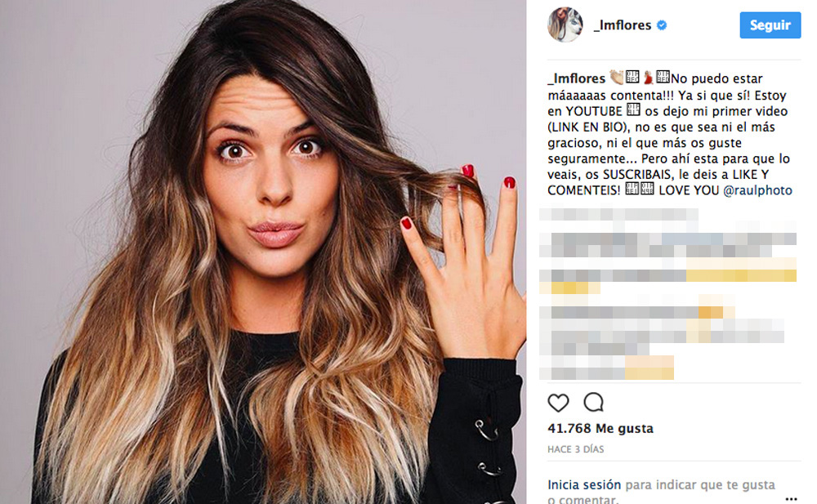Click the unrendered emoji box after YOUTUBE
Viewport: 817px width, 504px height.
[633, 110]
